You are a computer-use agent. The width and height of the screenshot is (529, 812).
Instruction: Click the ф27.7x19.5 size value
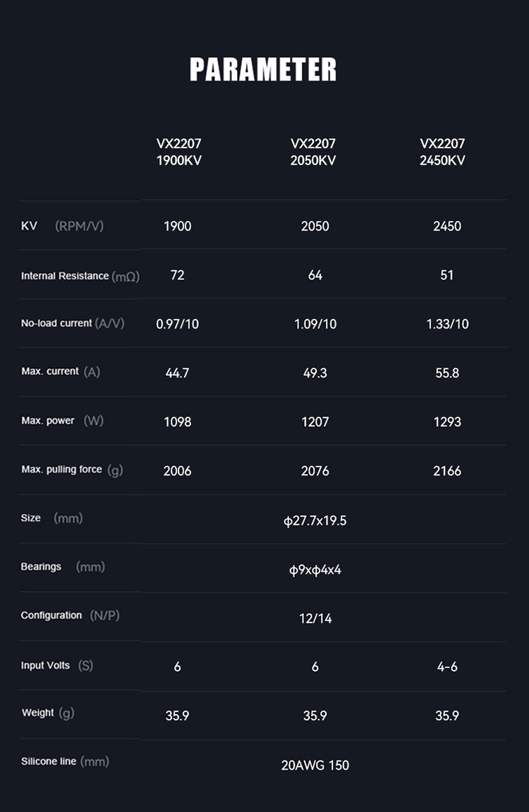[315, 521]
